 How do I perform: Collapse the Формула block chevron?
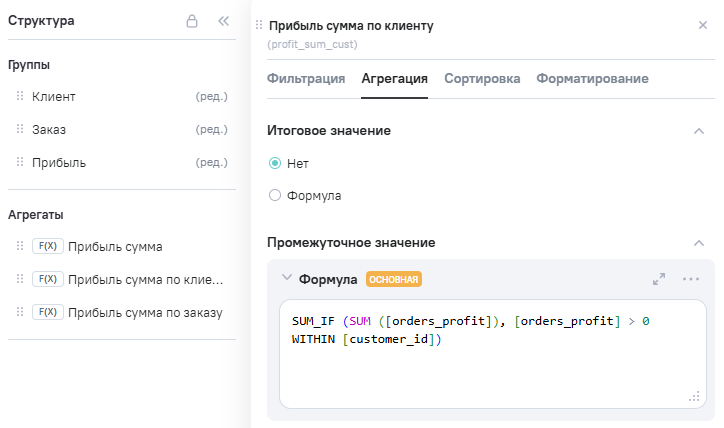tap(286, 279)
